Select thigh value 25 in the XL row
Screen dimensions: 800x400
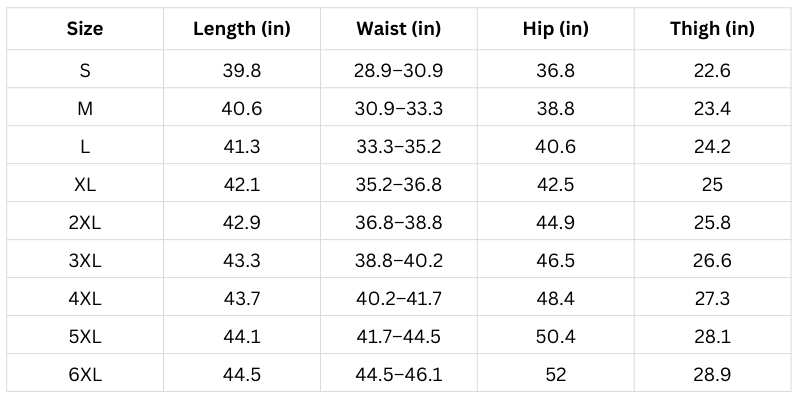(712, 185)
